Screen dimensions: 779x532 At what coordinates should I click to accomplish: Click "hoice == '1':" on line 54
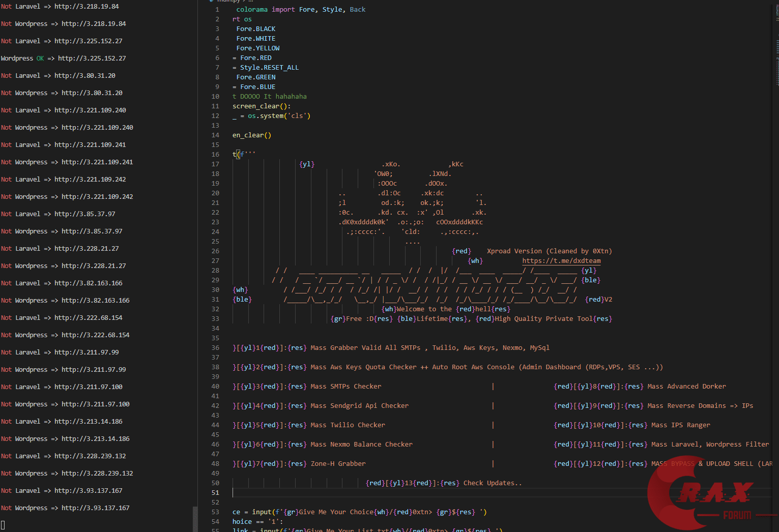258,522
